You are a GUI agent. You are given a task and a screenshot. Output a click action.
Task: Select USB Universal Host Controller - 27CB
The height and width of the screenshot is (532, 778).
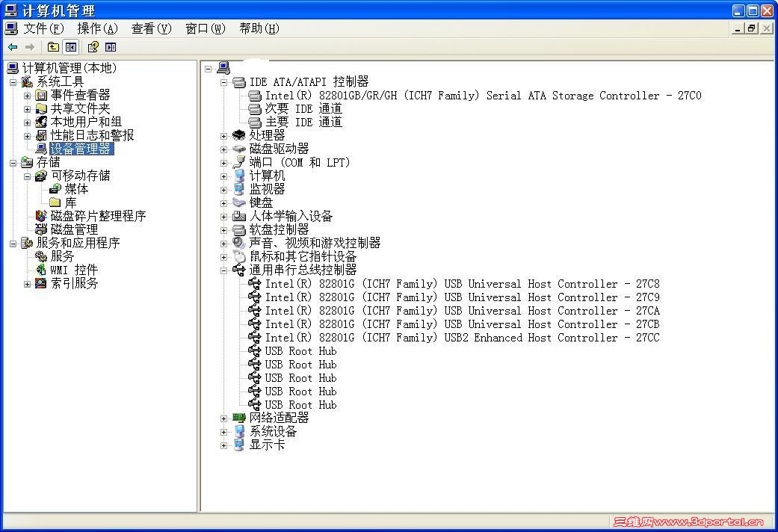(463, 324)
